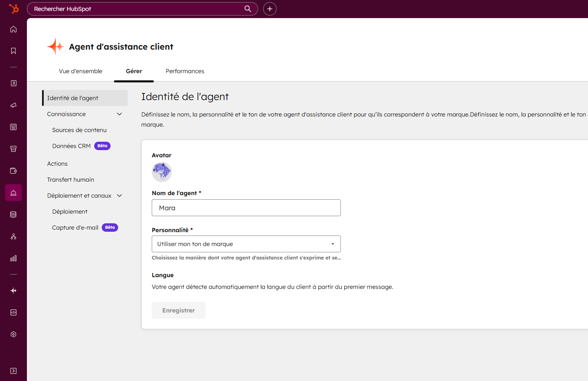The width and height of the screenshot is (588, 381).
Task: Open the Personnalité dropdown
Action: 246,244
